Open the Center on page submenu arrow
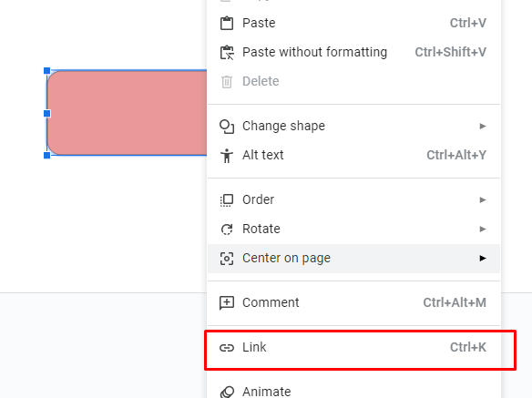 click(483, 259)
